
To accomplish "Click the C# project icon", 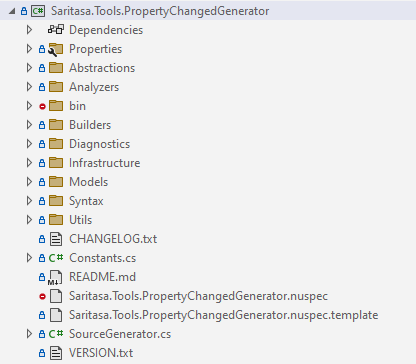I will pyautogui.click(x=38, y=11).
